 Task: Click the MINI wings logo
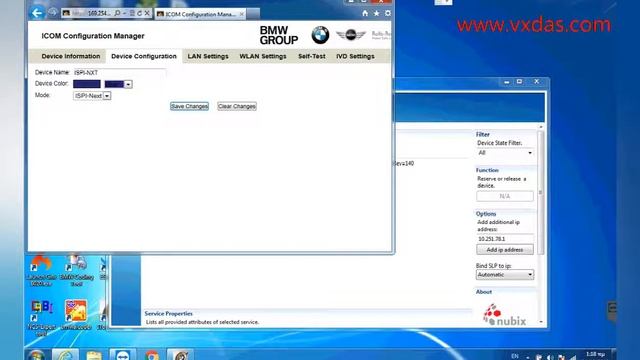click(x=350, y=35)
